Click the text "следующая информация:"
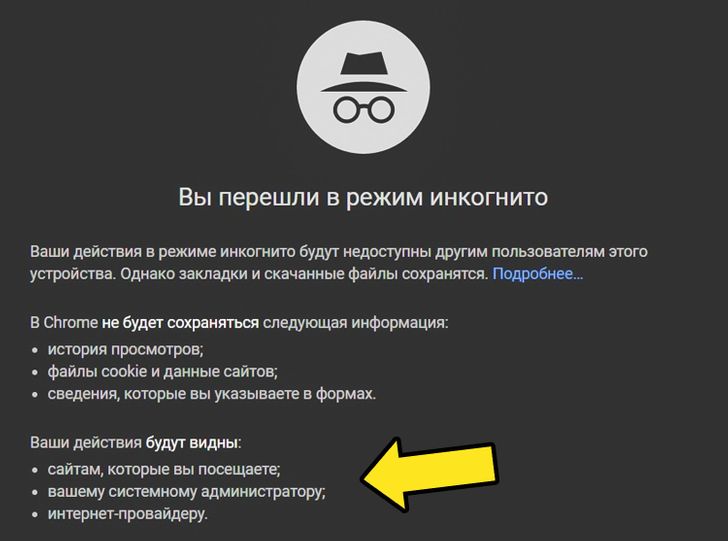728x541 pixels. point(356,322)
